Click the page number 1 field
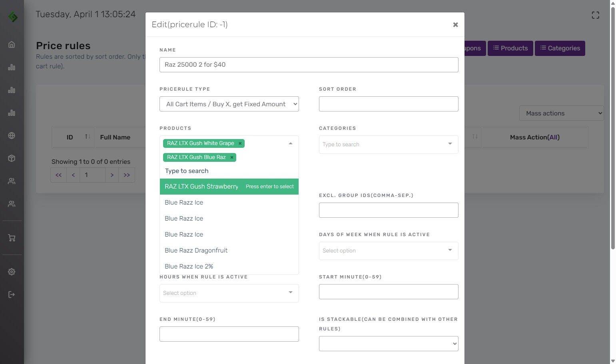Viewport: 616px width, 364px height. click(x=93, y=175)
